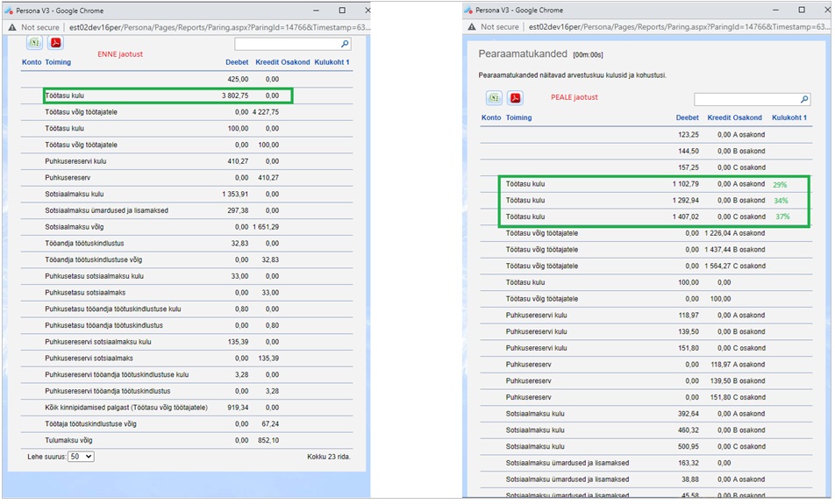
Task: Click the search magnifier icon in left window
Action: click(x=345, y=44)
